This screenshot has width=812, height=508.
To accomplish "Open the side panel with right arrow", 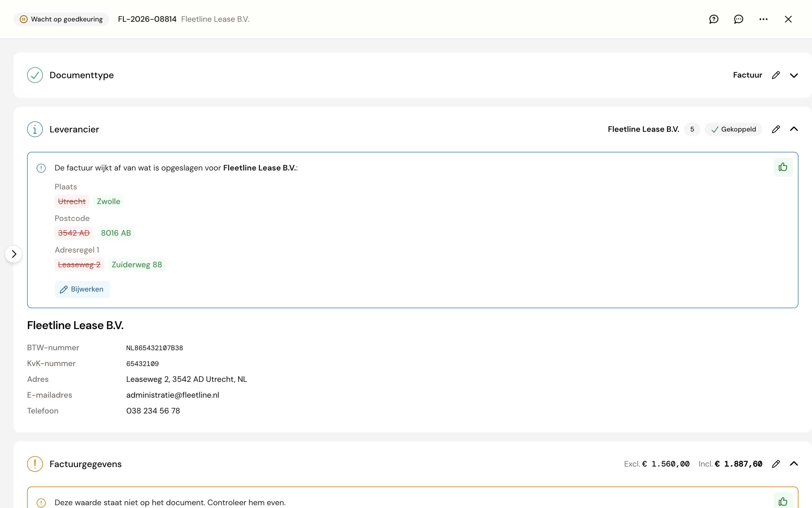I will point(14,254).
